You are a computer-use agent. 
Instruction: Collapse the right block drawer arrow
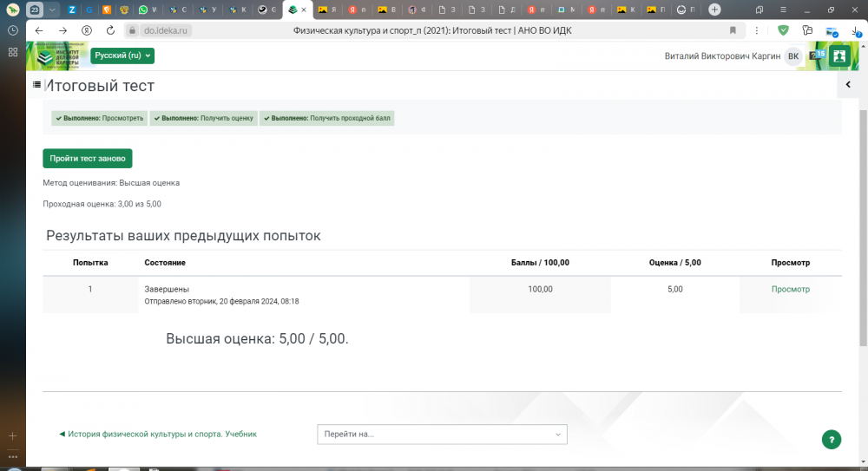coord(847,85)
